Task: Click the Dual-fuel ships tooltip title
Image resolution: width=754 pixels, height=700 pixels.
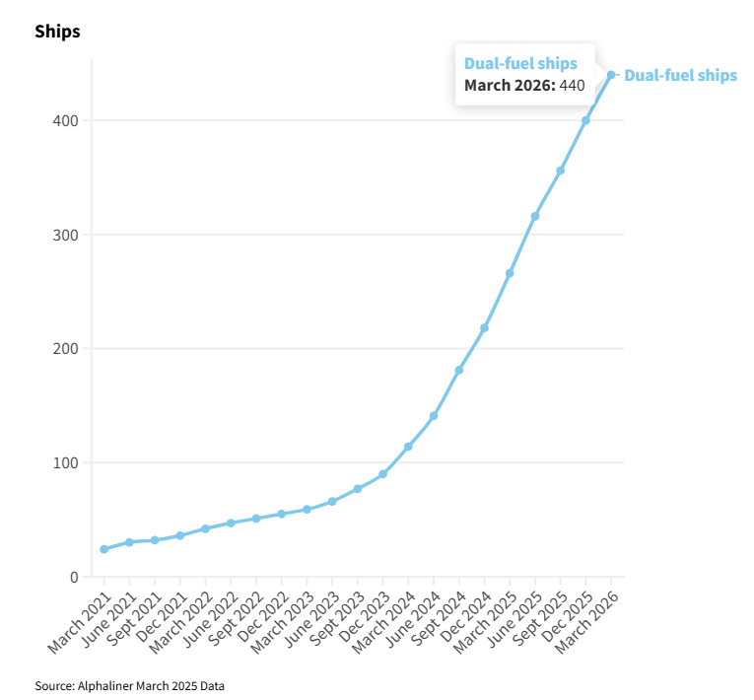Action: (x=520, y=63)
